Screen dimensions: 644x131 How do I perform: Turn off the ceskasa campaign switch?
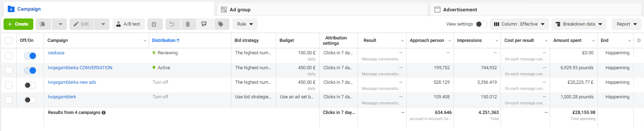[x=30, y=56]
